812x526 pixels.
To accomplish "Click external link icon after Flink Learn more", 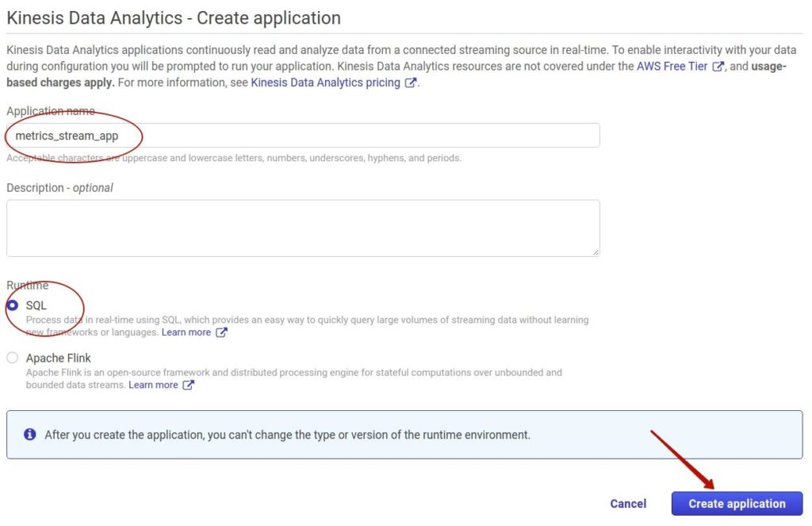I will pos(189,385).
